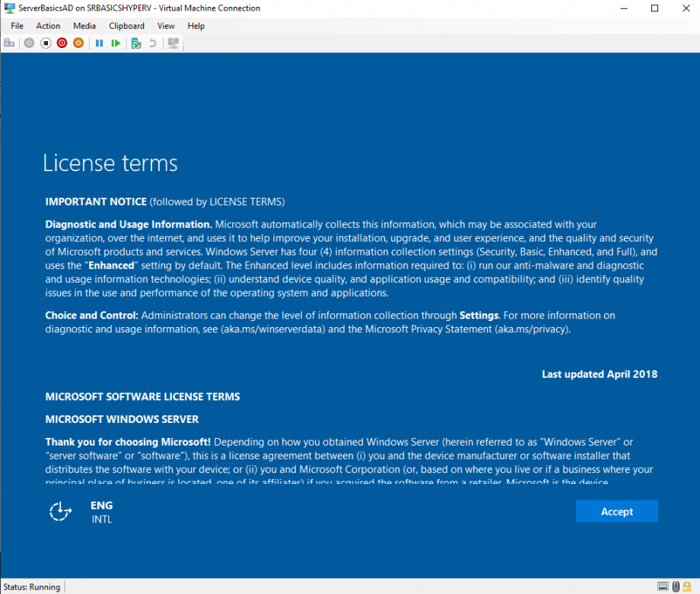Click the 'License terms' heading
Image resolution: width=700 pixels, height=594 pixels.
[x=110, y=163]
